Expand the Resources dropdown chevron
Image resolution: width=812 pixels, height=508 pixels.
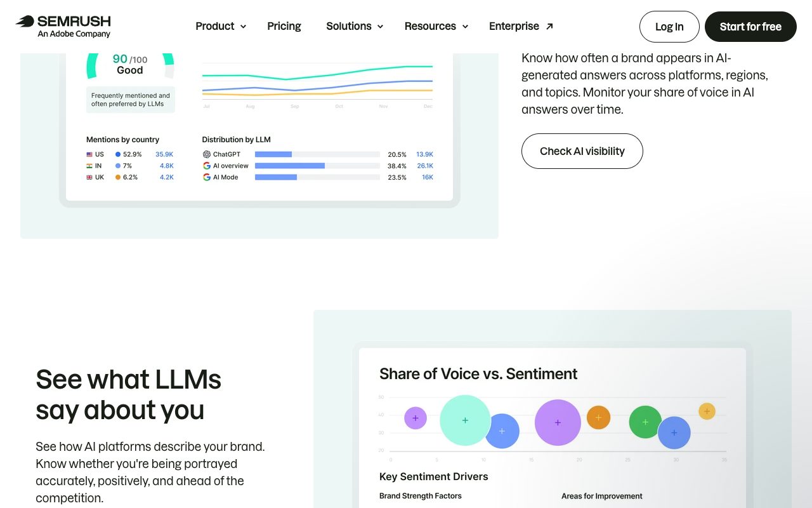pyautogui.click(x=465, y=27)
